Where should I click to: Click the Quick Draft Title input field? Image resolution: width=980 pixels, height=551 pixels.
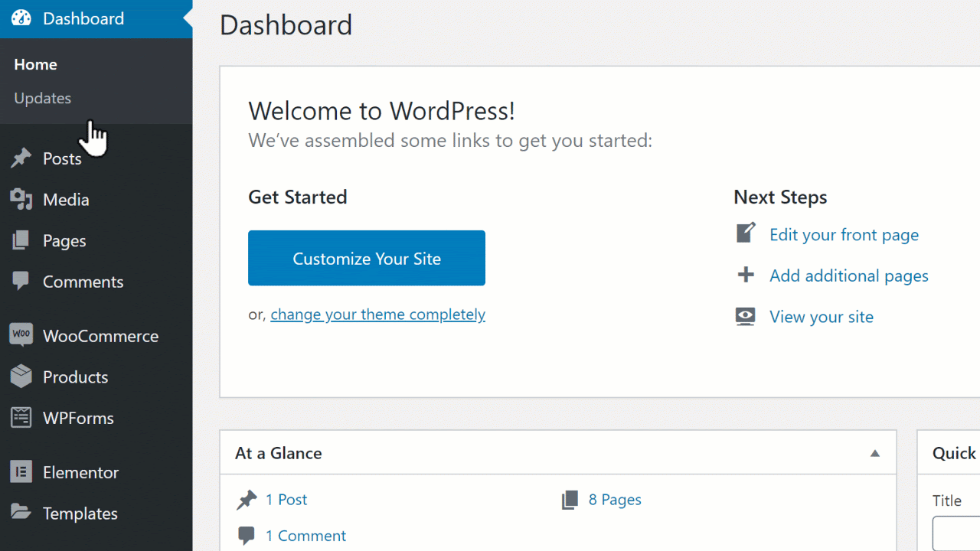tap(957, 533)
